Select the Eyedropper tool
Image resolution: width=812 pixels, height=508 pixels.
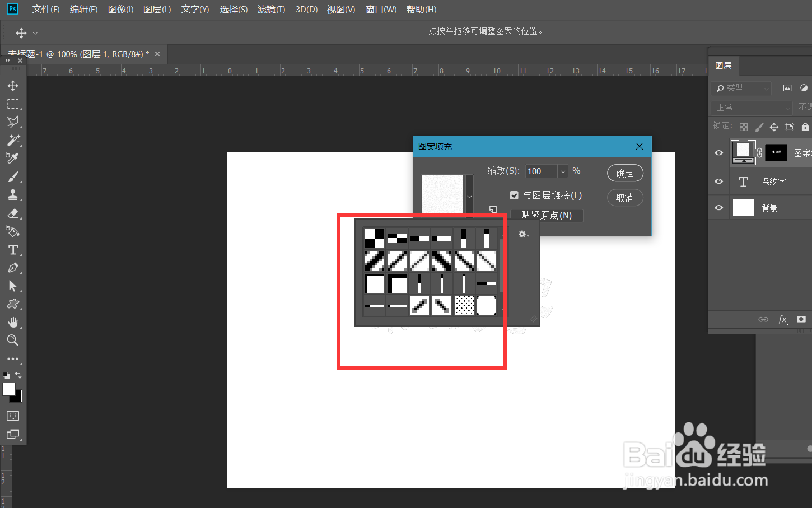(x=13, y=159)
